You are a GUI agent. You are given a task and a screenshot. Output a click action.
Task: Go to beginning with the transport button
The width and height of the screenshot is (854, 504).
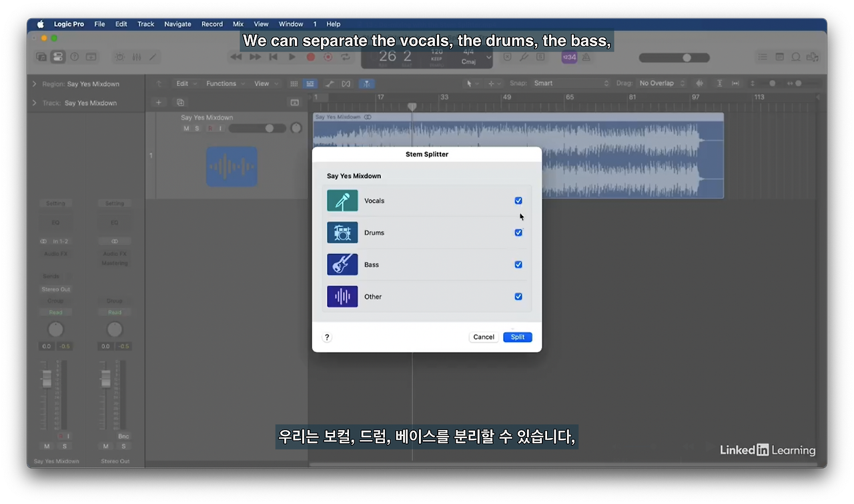[x=274, y=57]
